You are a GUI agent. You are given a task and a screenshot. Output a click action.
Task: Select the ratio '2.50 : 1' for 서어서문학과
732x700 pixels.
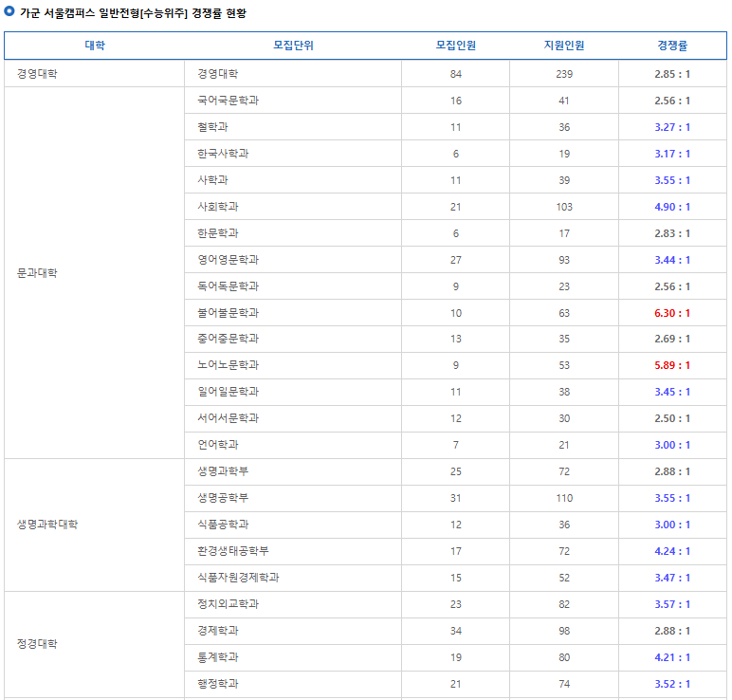pos(672,418)
